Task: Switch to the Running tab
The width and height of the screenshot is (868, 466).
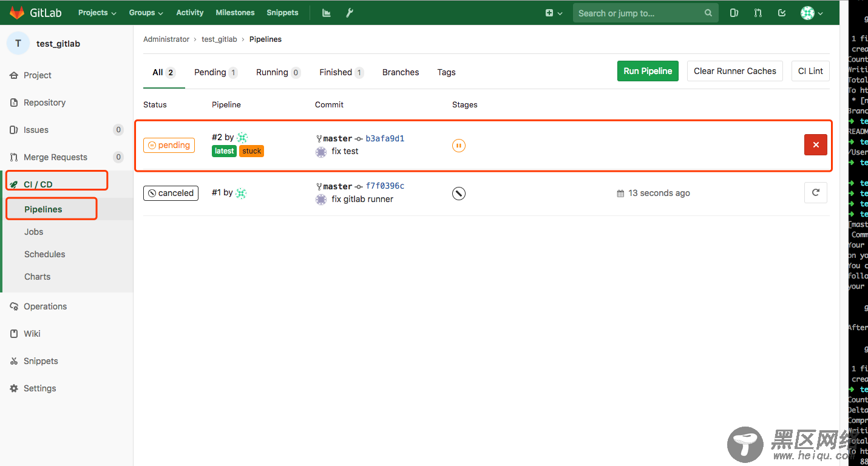Action: click(278, 72)
